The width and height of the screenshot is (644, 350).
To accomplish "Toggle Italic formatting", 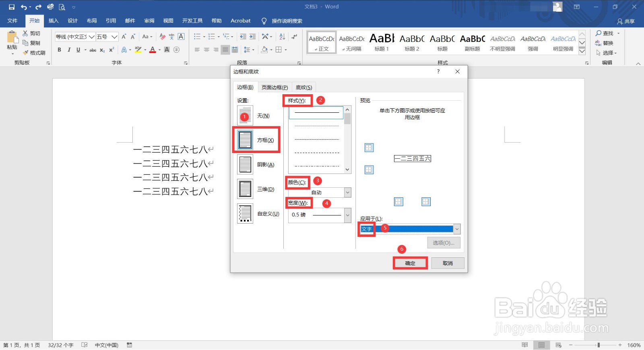I will tap(69, 50).
